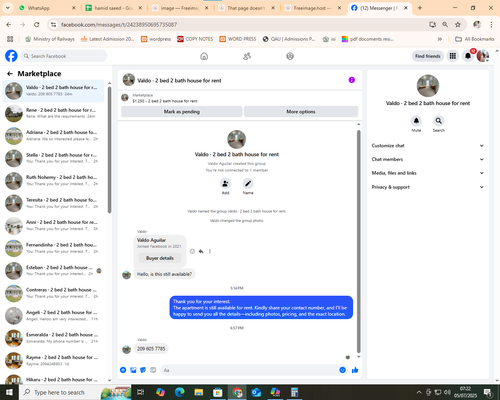Open the Chrome tab search dropdown
This screenshot has width=500, height=400.
coord(7,8)
